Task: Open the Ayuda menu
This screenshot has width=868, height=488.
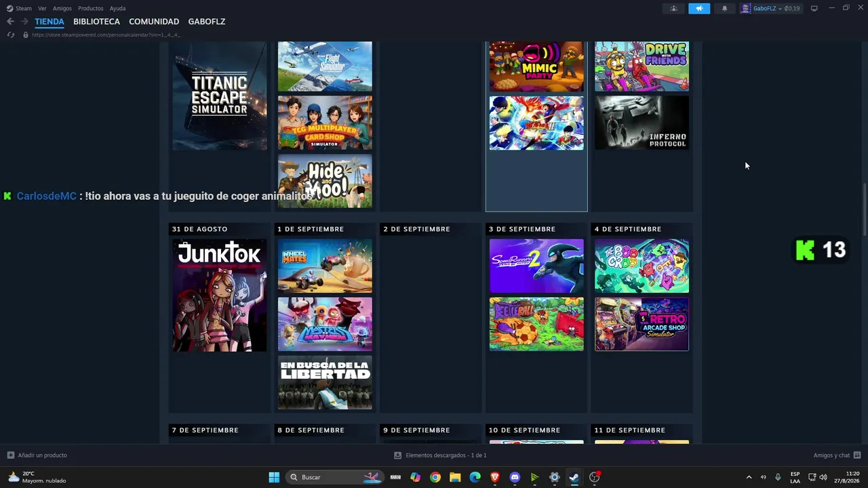Action: 117,9
